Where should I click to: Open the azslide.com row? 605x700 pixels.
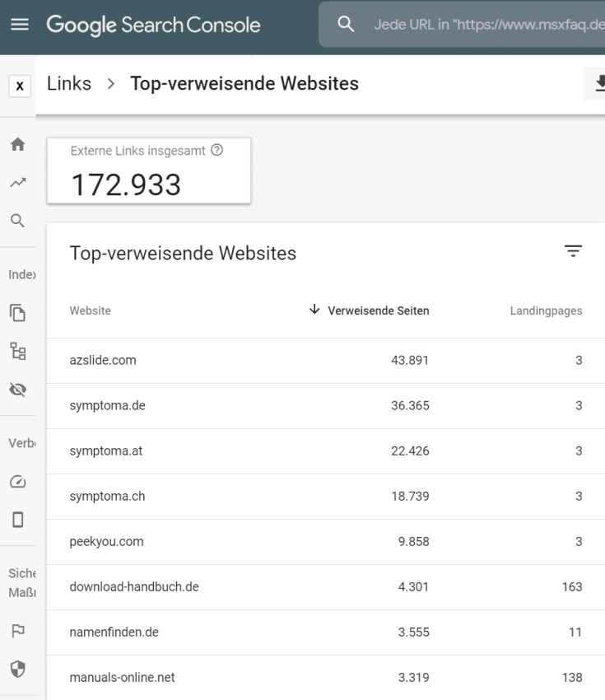[326, 360]
